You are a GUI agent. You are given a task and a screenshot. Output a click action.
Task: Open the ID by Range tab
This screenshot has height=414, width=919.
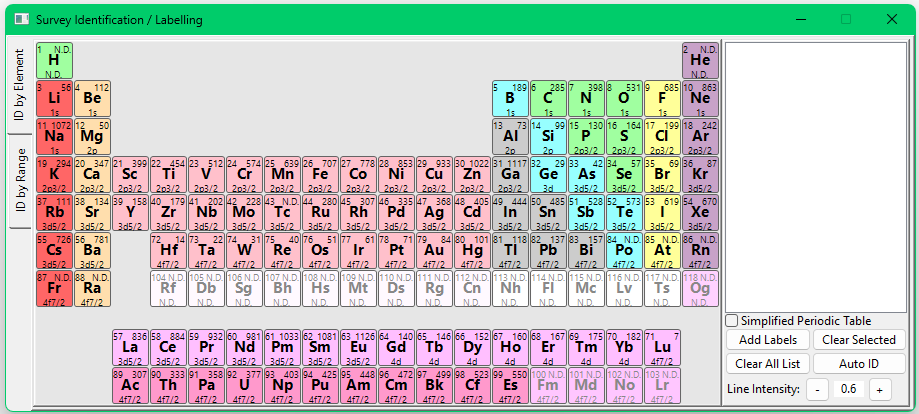point(20,181)
